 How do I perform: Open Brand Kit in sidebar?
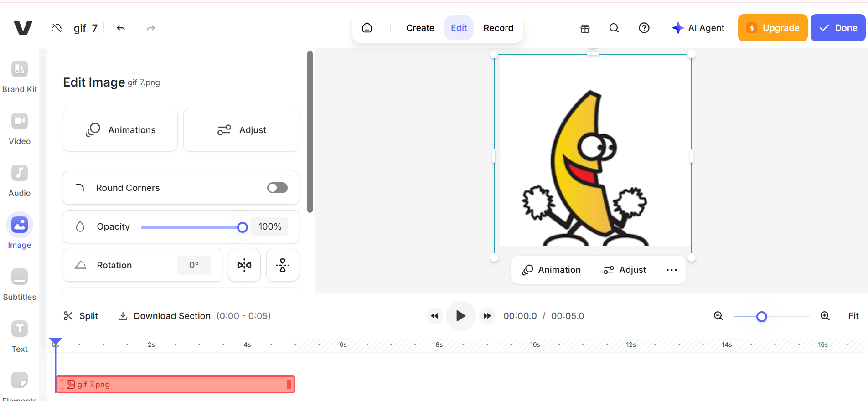[20, 77]
